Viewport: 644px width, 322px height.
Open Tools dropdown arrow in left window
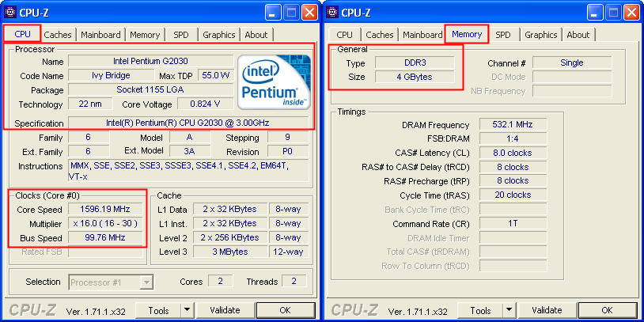(188, 310)
